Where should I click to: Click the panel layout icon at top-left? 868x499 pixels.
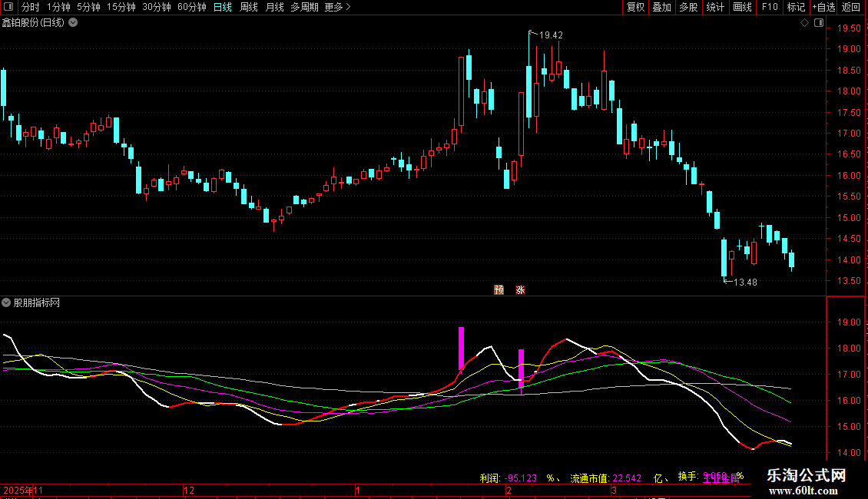(x=8, y=7)
